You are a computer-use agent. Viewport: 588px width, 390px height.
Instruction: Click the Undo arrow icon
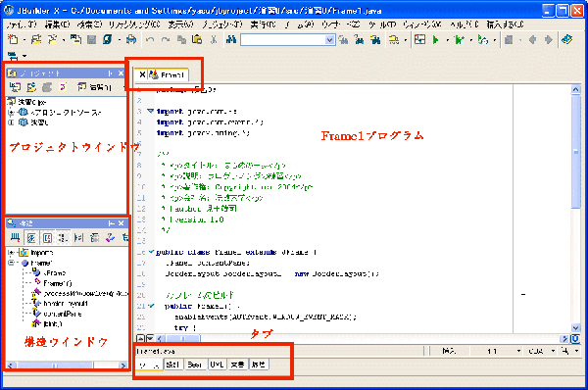(x=150, y=39)
